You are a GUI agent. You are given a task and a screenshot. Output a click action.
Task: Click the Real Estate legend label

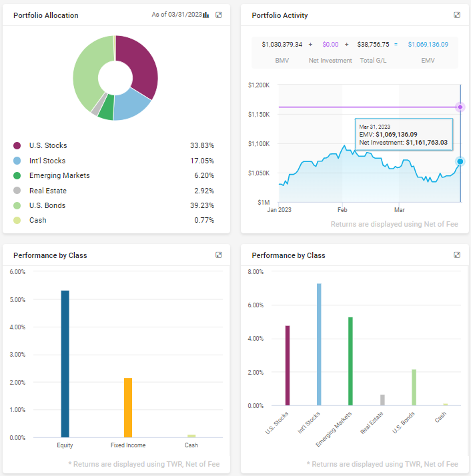pos(48,191)
